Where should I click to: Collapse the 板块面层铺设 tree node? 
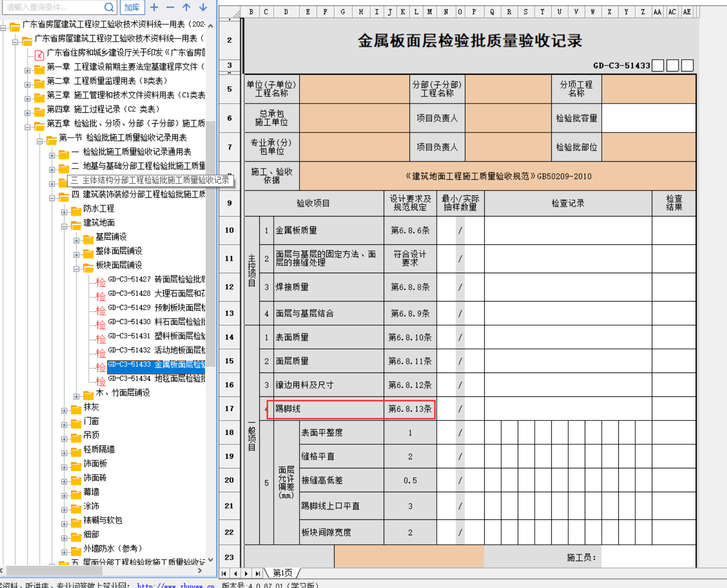tap(76, 268)
